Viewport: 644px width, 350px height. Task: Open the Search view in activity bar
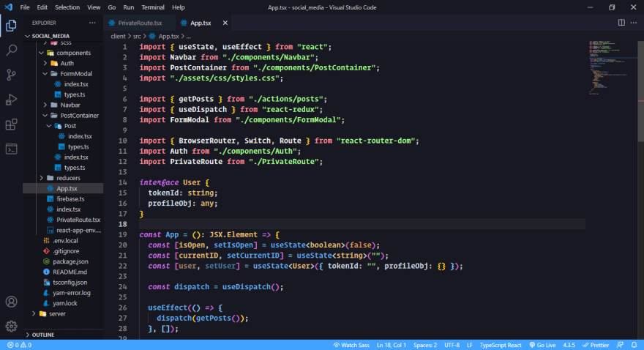12,50
